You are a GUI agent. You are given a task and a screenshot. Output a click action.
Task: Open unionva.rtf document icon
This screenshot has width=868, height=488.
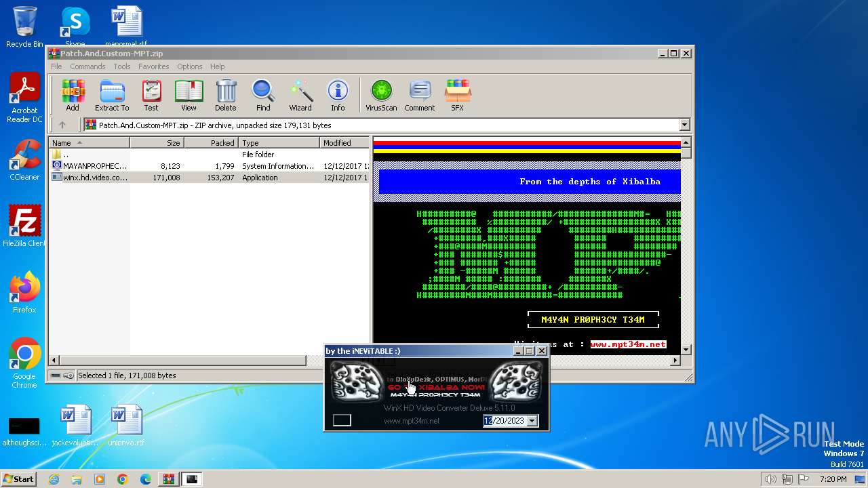coord(126,426)
